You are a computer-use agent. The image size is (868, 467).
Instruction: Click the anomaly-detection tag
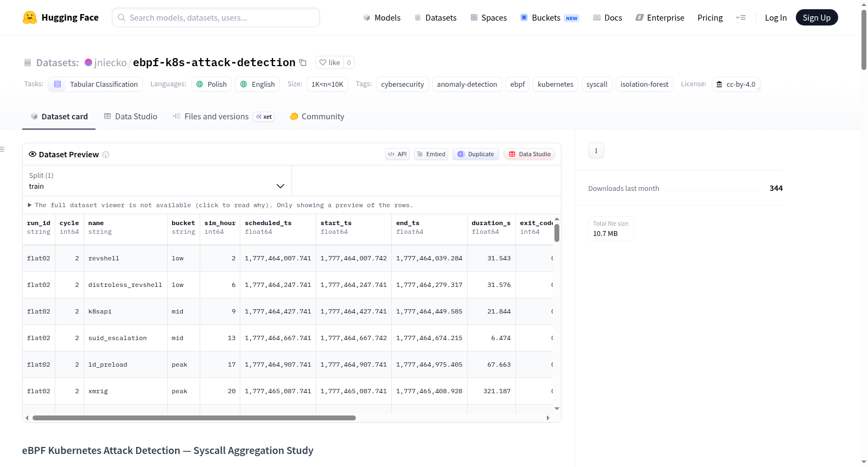coord(467,84)
